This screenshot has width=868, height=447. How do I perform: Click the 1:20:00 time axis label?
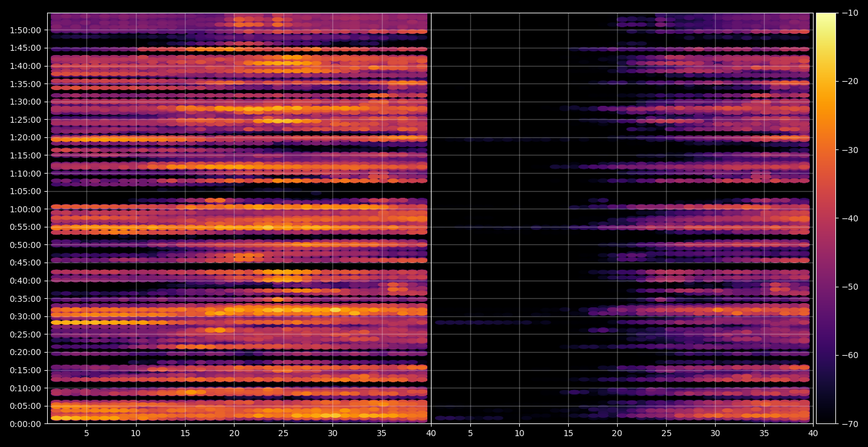[x=25, y=137]
